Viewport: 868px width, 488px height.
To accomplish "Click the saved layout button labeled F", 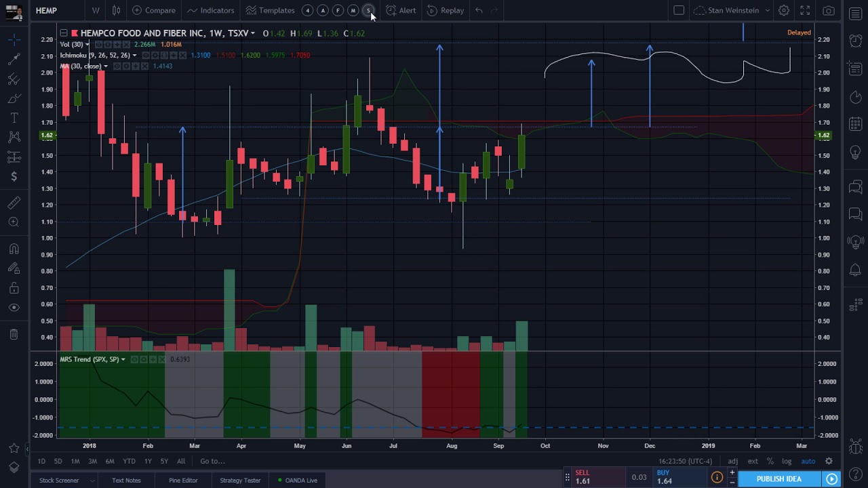I will coord(338,10).
